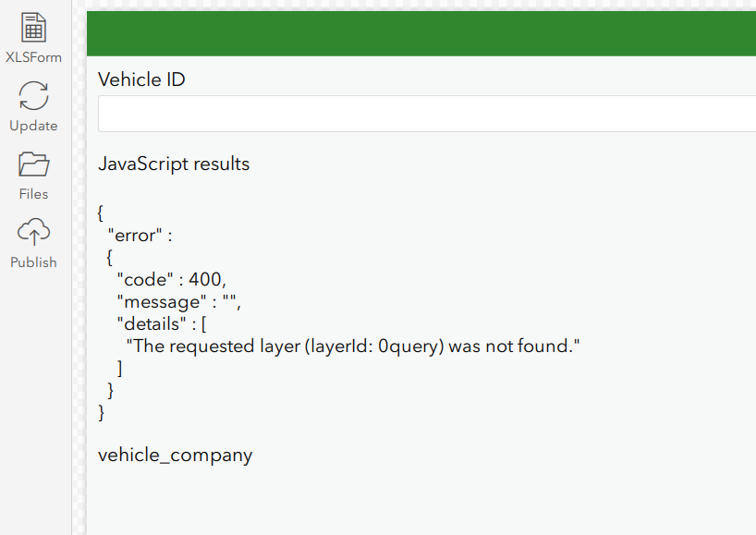
Task: Click the closing brace of the JSON
Action: click(101, 412)
